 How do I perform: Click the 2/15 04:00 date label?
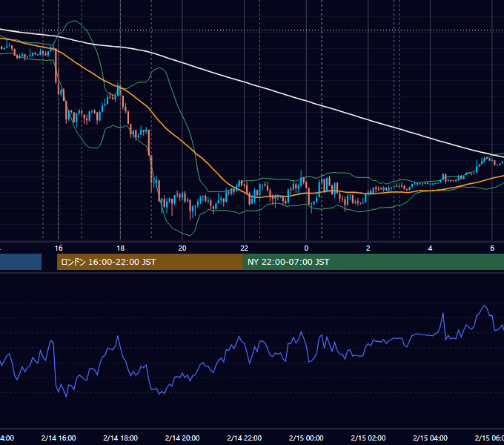click(430, 438)
